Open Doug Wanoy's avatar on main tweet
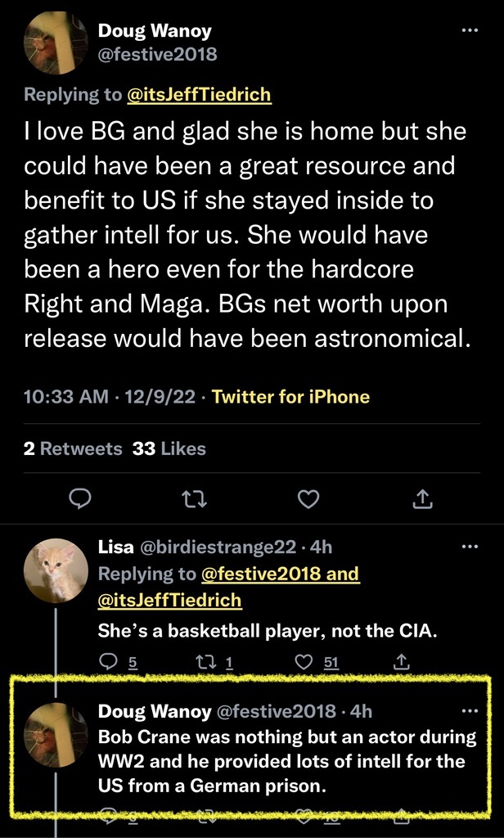 [55, 43]
